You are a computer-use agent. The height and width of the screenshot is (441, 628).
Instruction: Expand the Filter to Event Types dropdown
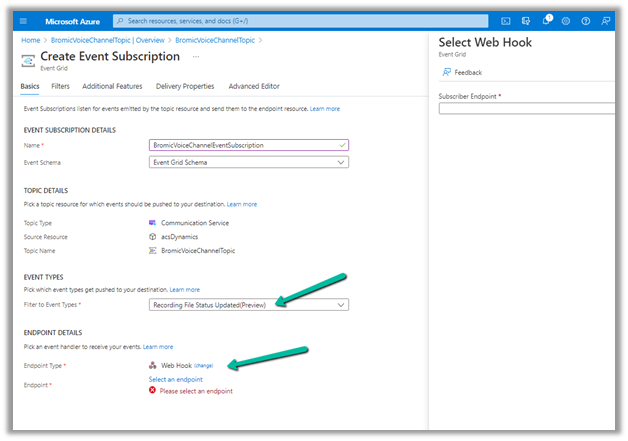(x=248, y=305)
